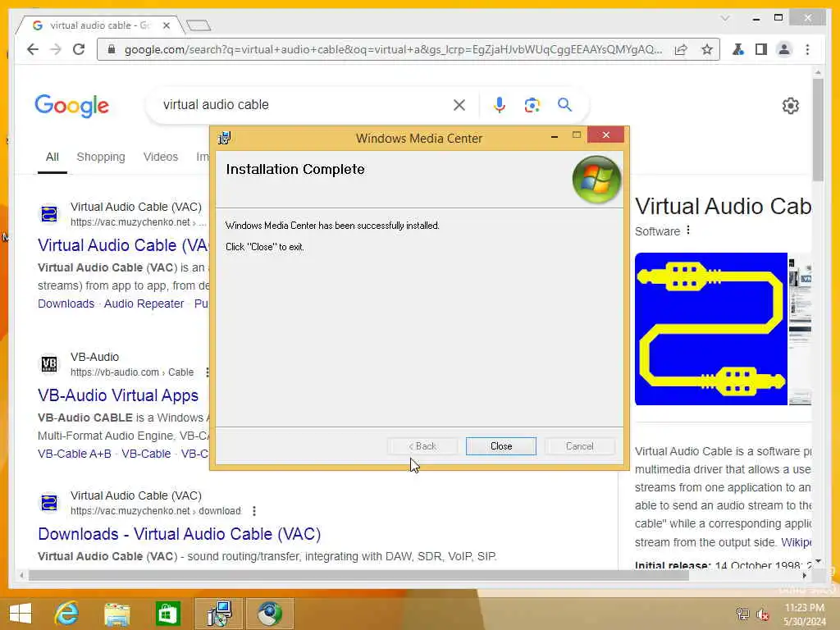Bookmark this page with star icon
The height and width of the screenshot is (630, 840).
pyautogui.click(x=707, y=49)
